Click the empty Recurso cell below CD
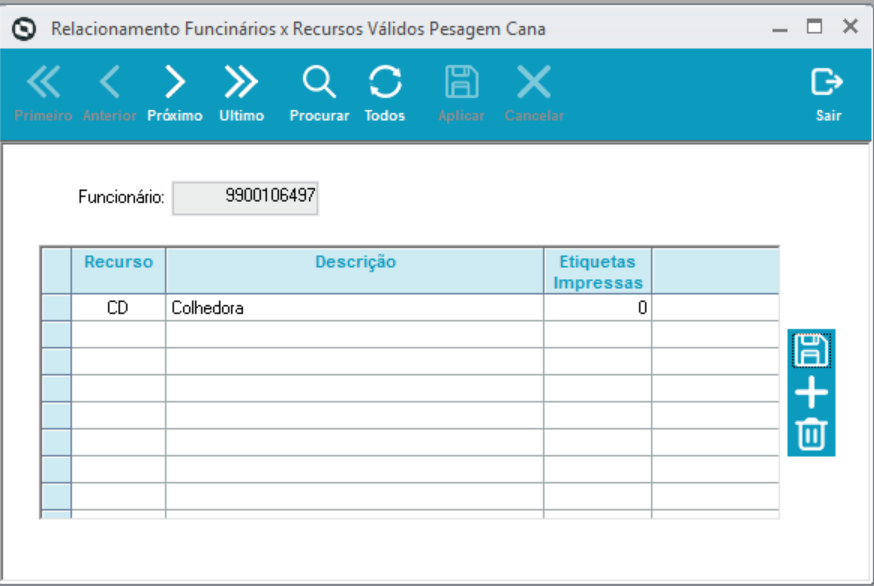 (x=118, y=335)
